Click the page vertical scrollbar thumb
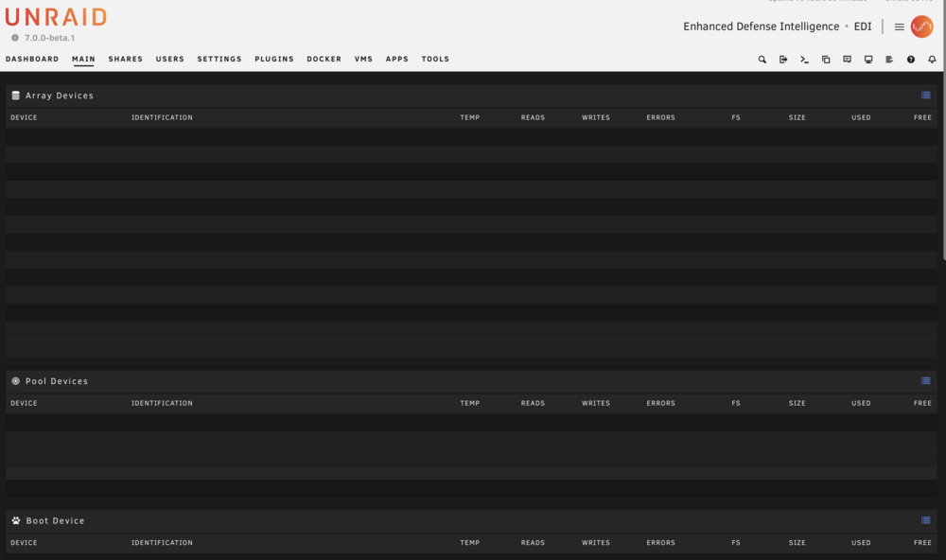 [943, 131]
